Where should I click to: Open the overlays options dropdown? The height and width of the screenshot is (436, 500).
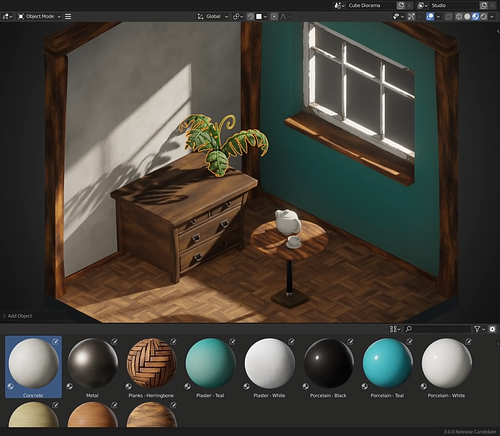(x=438, y=16)
